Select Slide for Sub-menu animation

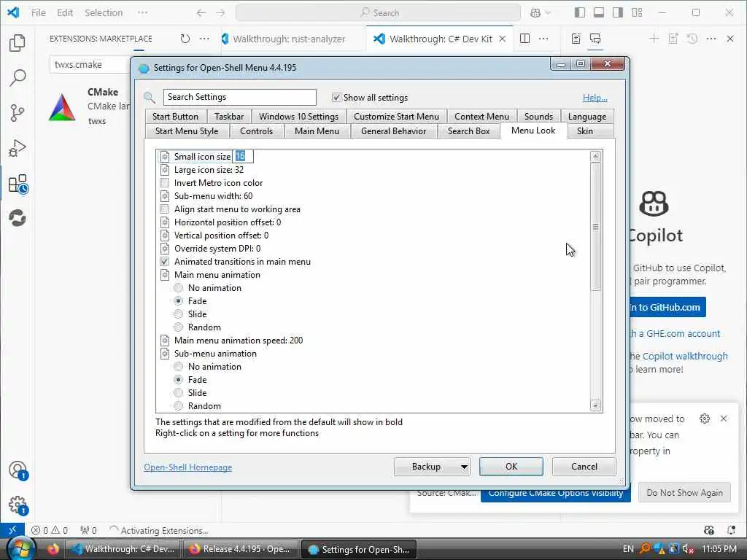[x=178, y=393]
